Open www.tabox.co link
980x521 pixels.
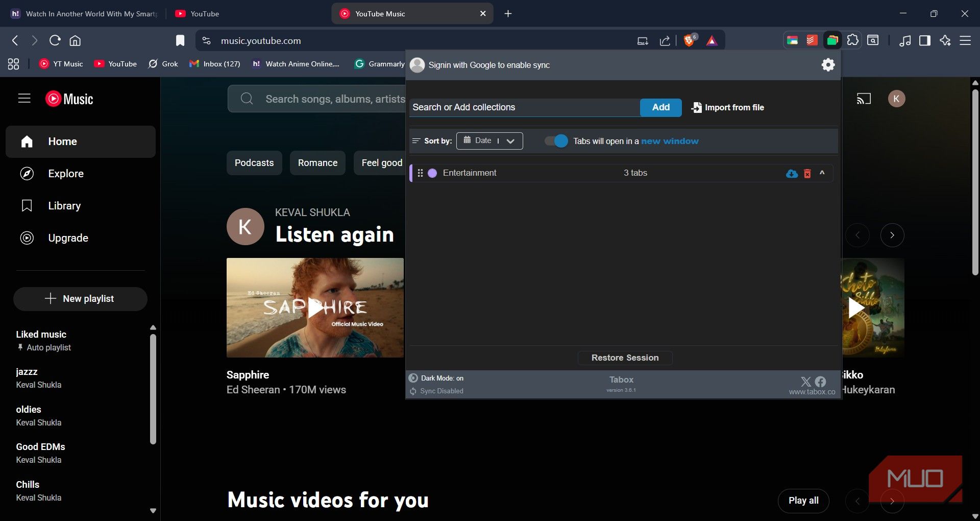point(812,392)
